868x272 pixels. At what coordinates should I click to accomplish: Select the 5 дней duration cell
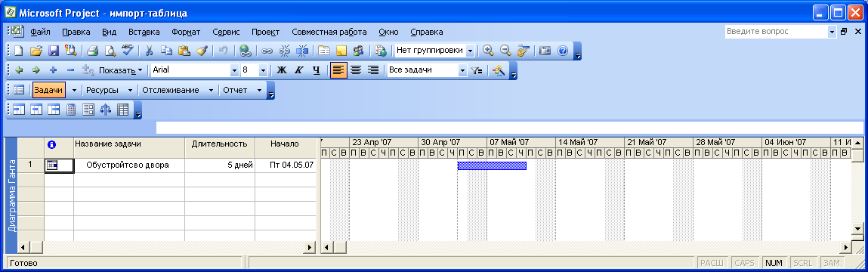pyautogui.click(x=220, y=165)
